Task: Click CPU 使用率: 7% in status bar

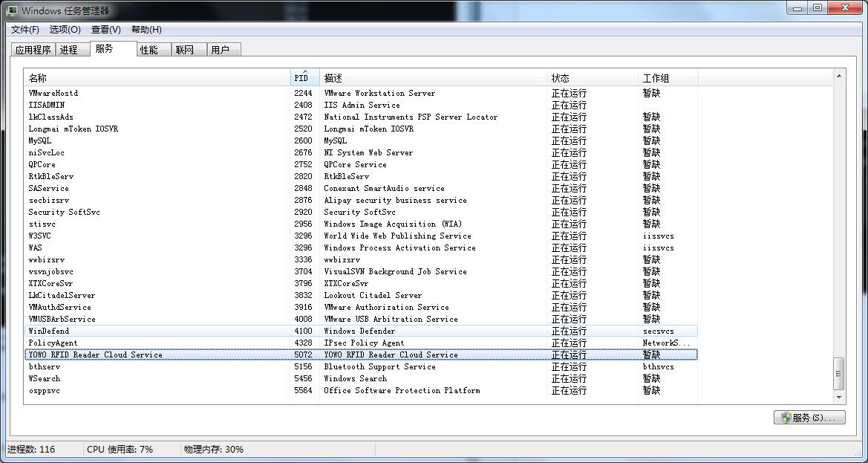Action: click(x=120, y=449)
